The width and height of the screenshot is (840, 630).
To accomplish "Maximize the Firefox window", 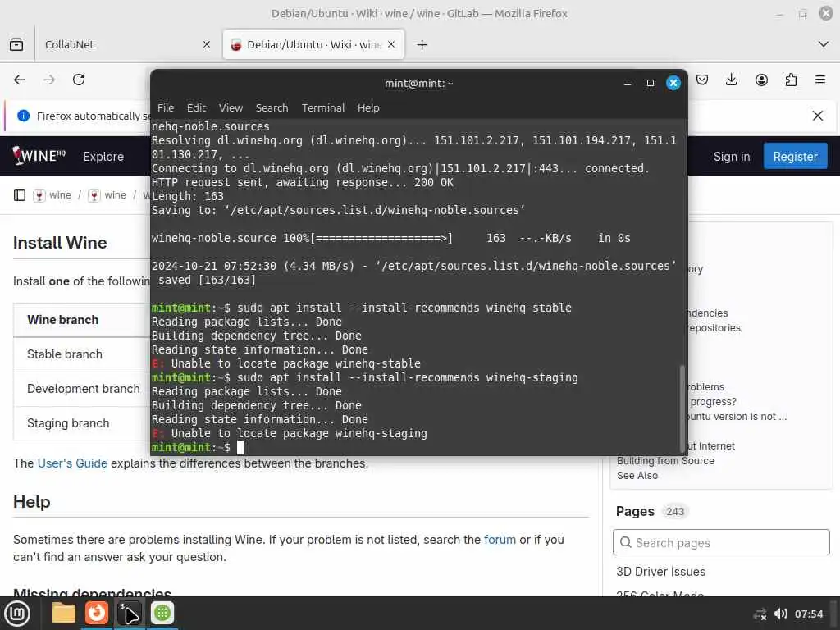I will [x=802, y=13].
